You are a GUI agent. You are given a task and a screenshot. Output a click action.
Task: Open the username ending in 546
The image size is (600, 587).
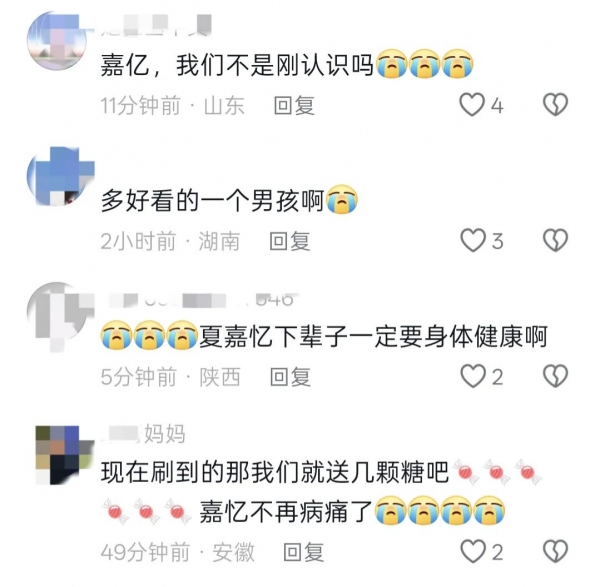coord(201,300)
